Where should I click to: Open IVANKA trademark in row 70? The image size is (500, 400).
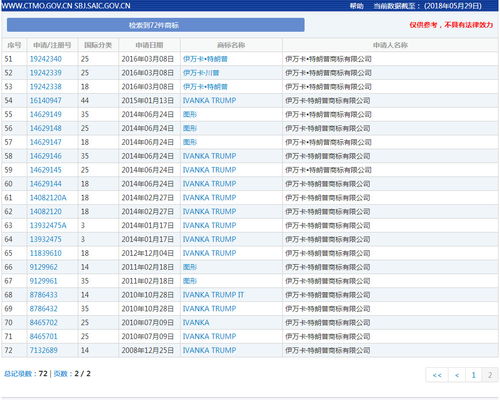(196, 323)
